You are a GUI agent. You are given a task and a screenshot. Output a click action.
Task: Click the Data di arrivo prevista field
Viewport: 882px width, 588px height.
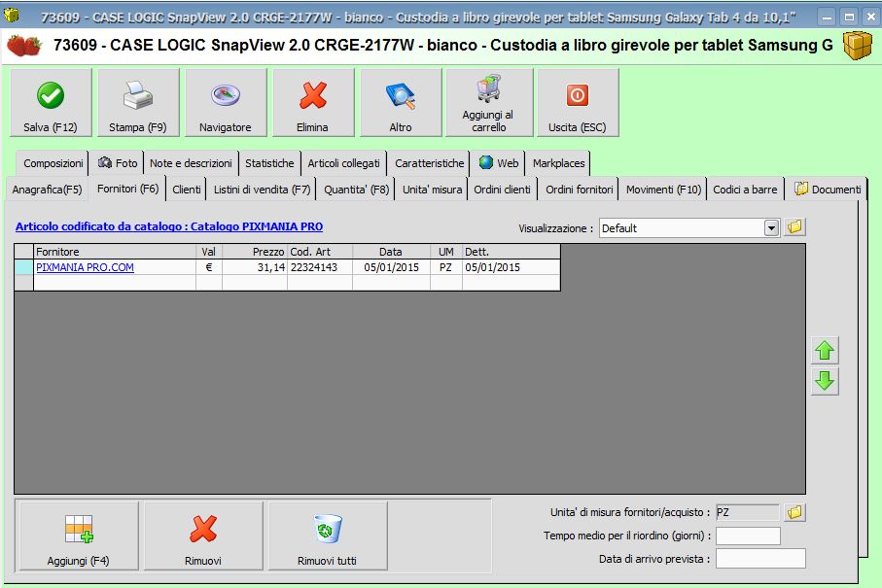[x=760, y=559]
